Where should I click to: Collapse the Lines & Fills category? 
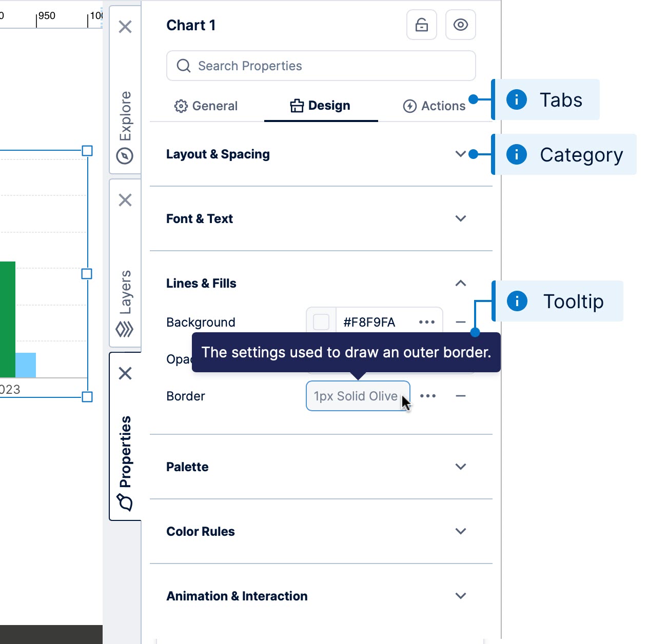pyautogui.click(x=460, y=283)
